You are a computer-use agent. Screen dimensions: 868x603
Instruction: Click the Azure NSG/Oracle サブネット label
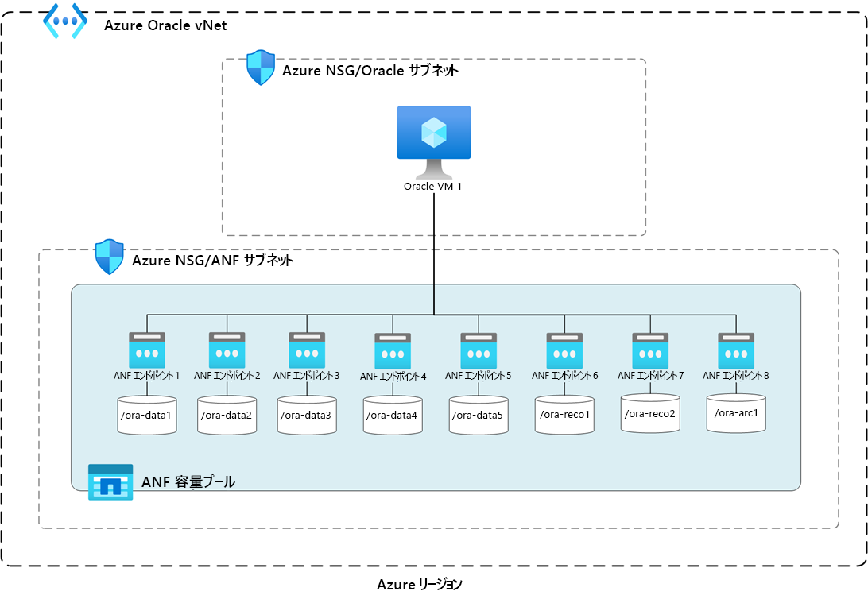pyautogui.click(x=370, y=71)
